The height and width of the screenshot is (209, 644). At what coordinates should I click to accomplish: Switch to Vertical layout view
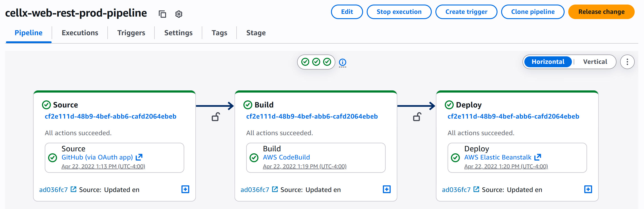[x=595, y=62]
